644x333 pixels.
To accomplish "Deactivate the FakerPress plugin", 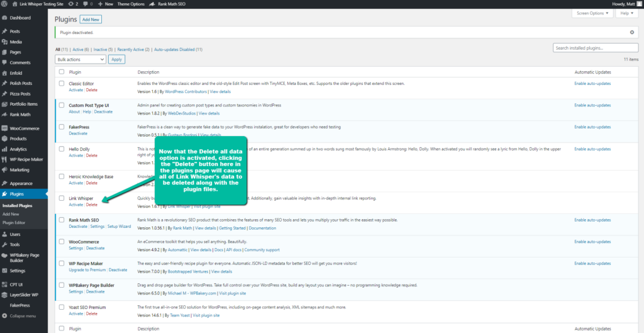I will pos(78,133).
